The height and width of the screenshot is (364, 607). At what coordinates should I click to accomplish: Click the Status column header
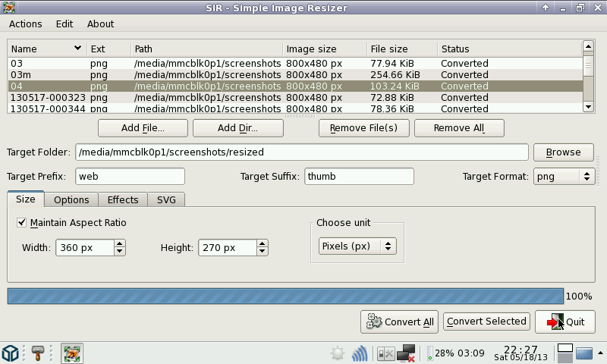[x=510, y=49]
